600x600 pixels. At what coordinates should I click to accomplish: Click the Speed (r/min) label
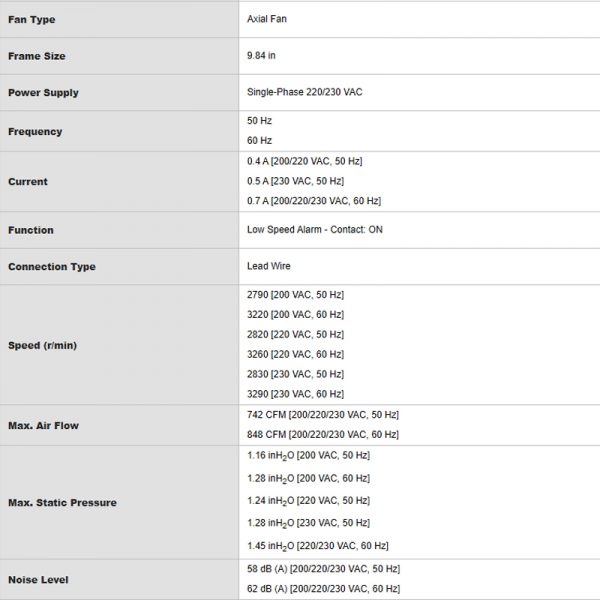(42, 345)
